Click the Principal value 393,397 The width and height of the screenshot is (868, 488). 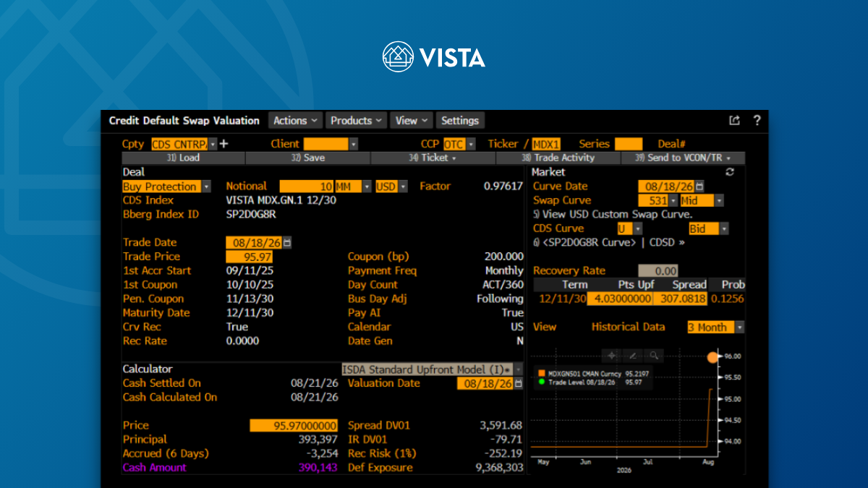[x=318, y=440]
